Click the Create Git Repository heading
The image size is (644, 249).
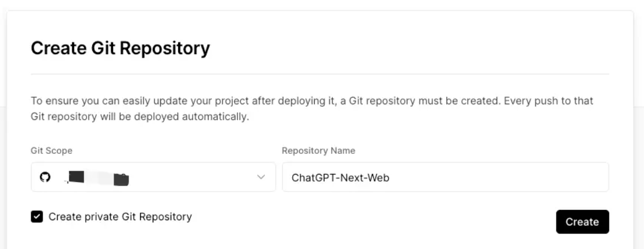[x=120, y=48]
